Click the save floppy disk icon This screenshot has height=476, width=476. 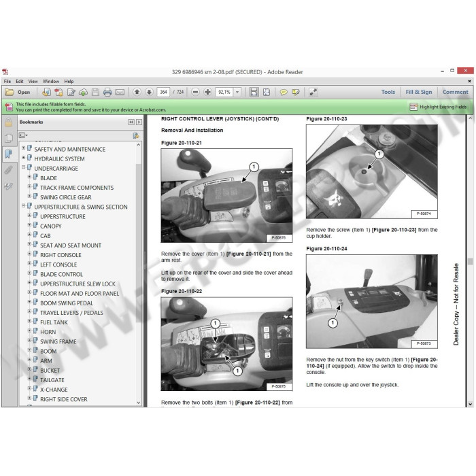click(95, 92)
